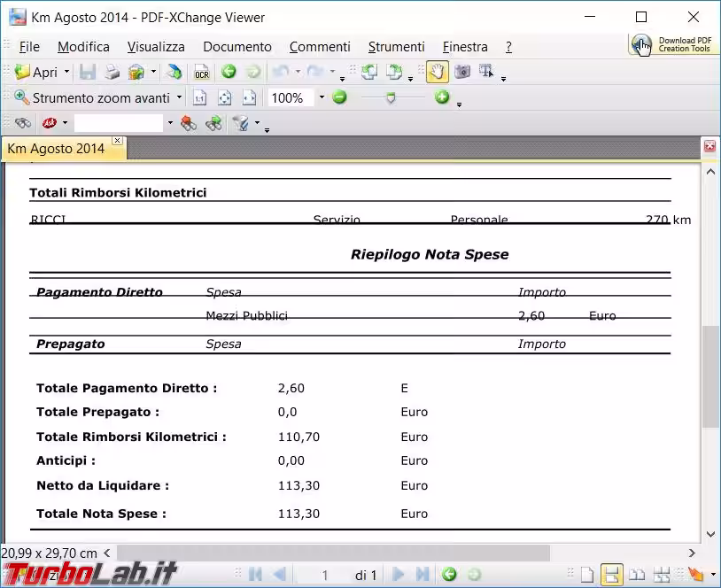Open the Documento menu

click(x=236, y=47)
